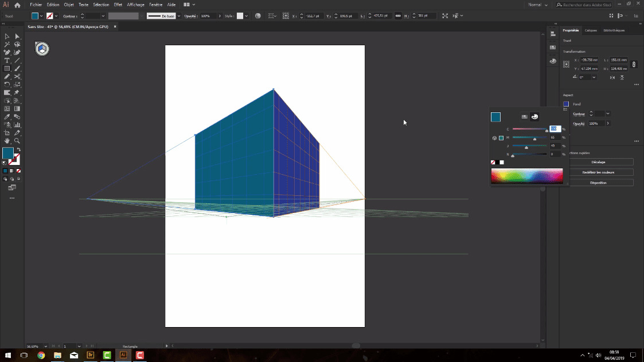Select the Zoom tool
The height and width of the screenshot is (362, 644).
[17, 140]
